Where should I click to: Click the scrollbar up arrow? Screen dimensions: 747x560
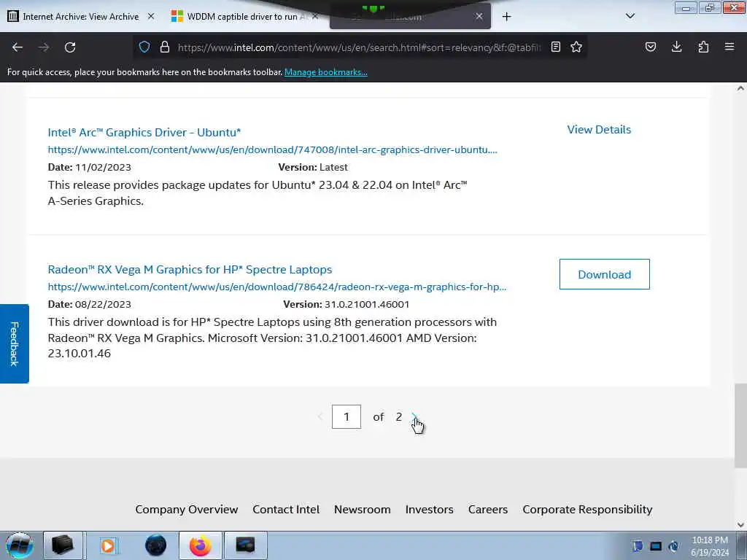point(740,88)
